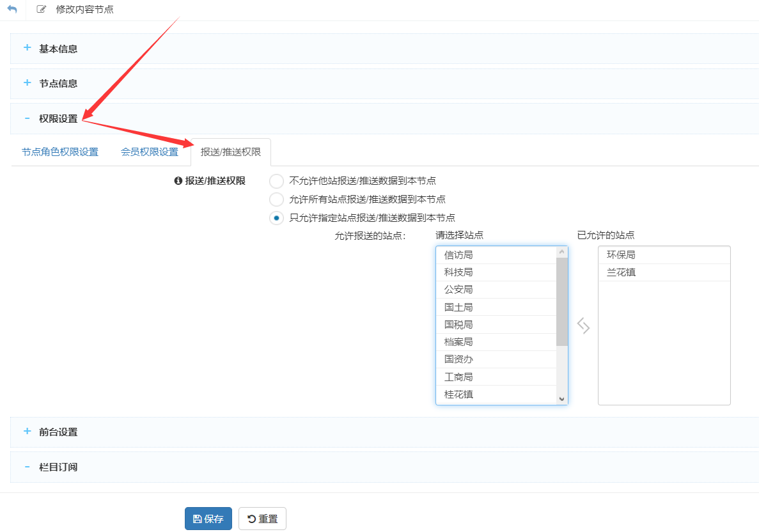This screenshot has height=532, width=759.
Task: Collapse the 权限设置 section
Action: 58,118
